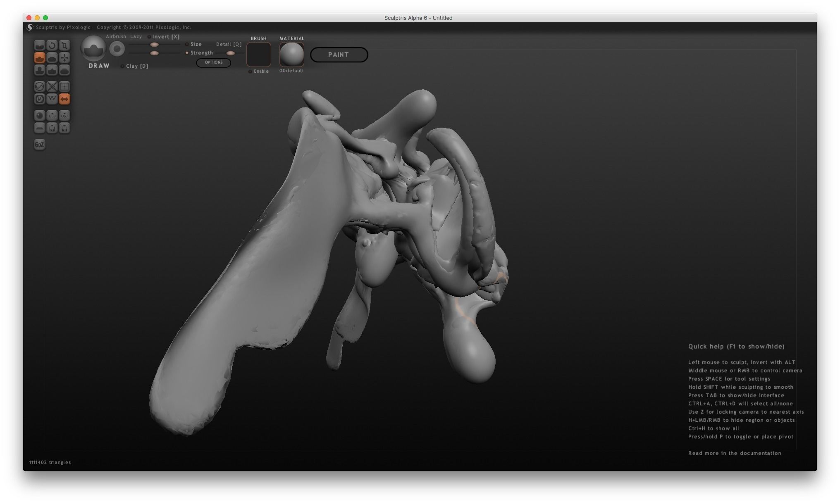Open the OPTIONS button
Viewport: 840px width, 504px height.
click(x=214, y=62)
